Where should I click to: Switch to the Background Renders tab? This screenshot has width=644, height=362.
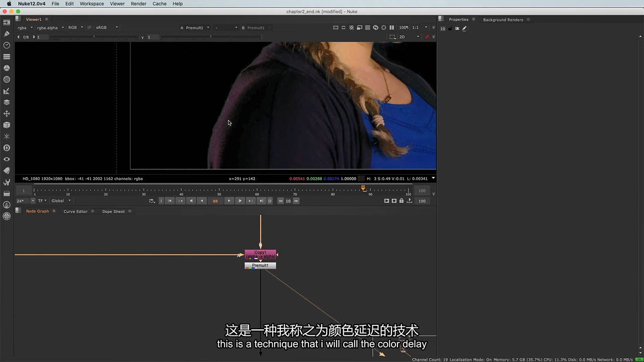pos(503,20)
